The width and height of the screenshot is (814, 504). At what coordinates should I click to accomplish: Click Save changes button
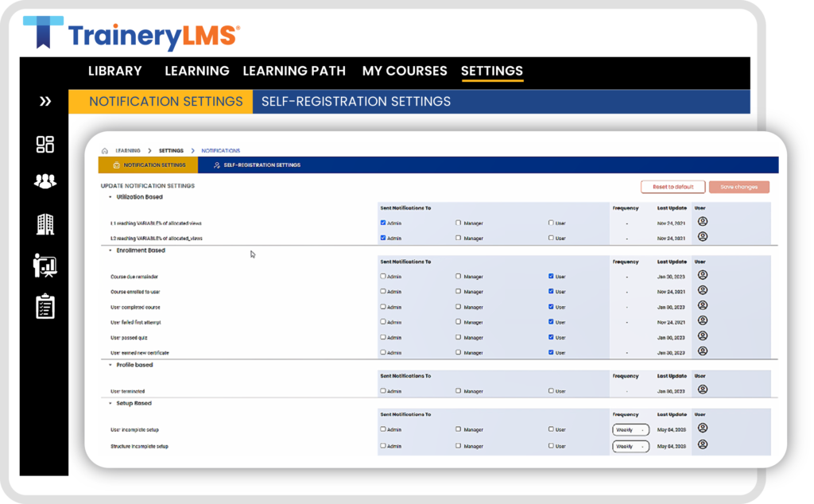pos(738,187)
